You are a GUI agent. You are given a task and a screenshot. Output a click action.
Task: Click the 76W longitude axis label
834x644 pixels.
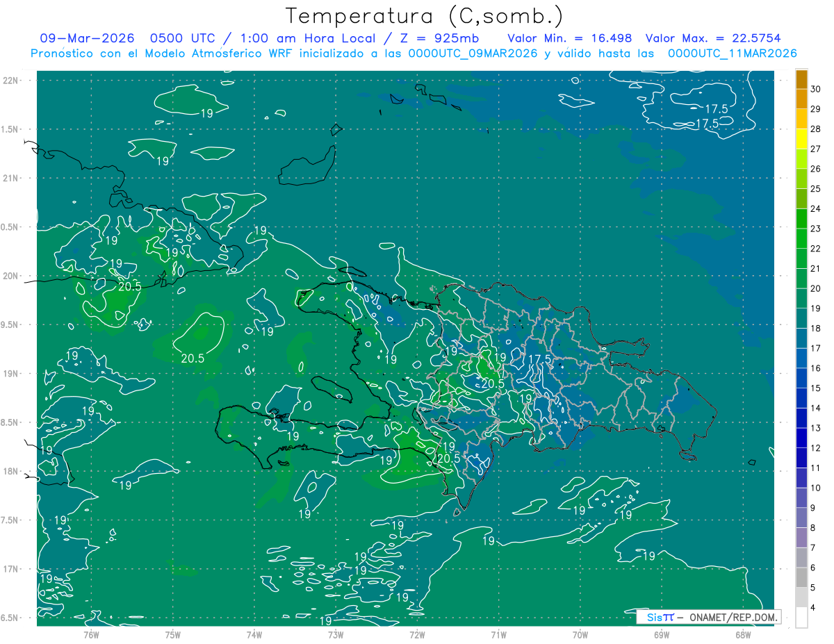(91, 635)
